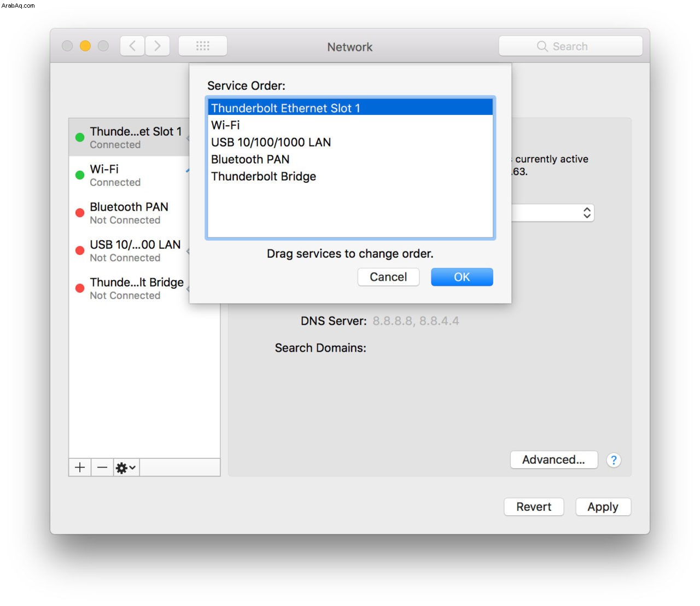Open the help question mark button
This screenshot has width=700, height=606.
[x=614, y=460]
